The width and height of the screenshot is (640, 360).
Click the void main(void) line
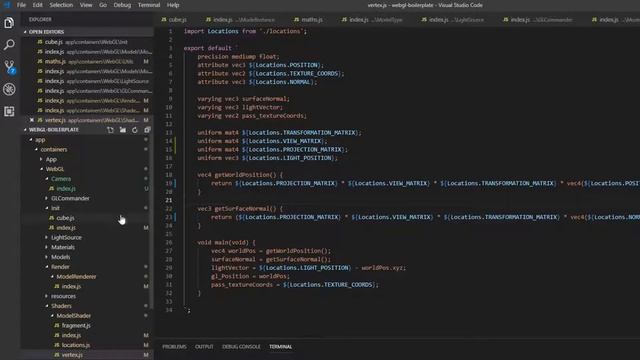[x=226, y=242]
